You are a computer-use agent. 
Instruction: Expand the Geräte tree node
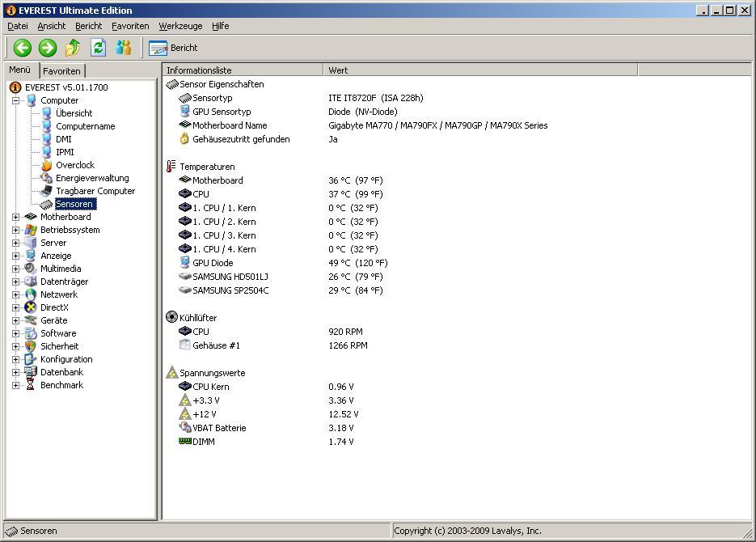(x=16, y=321)
